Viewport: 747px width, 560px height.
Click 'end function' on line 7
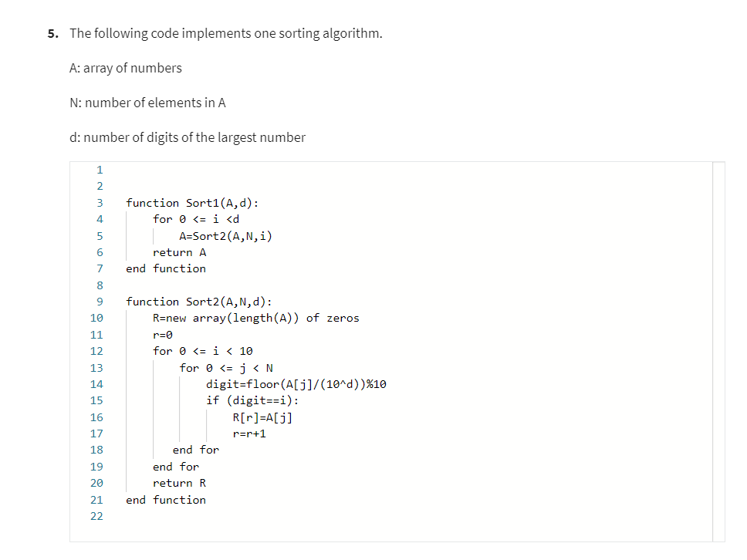point(164,268)
